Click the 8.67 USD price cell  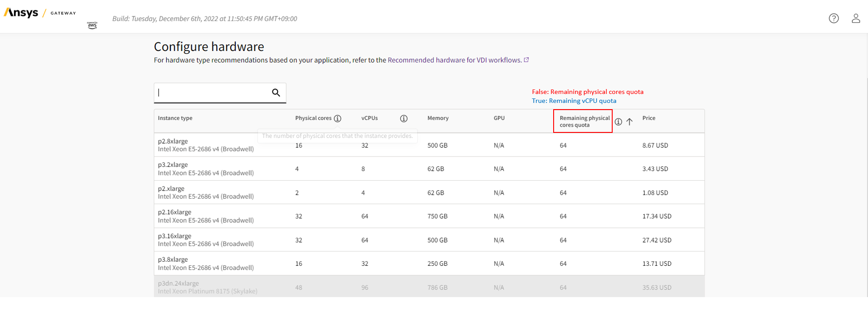tap(655, 145)
